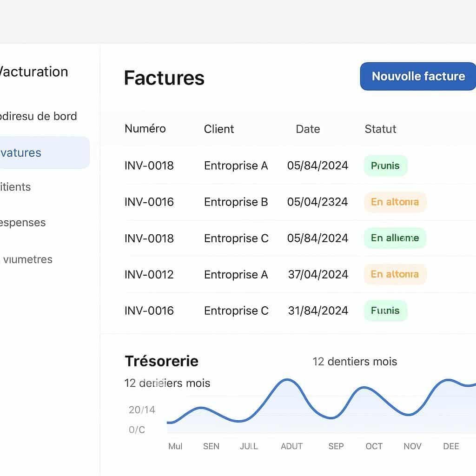
Task: Click the 'Prunis' status badge on INV-0018
Action: pos(385,165)
